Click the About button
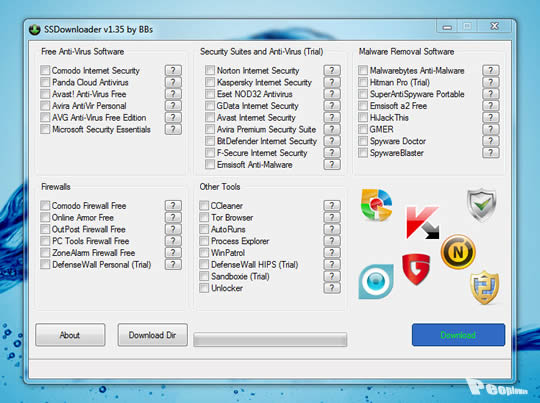 (70, 335)
